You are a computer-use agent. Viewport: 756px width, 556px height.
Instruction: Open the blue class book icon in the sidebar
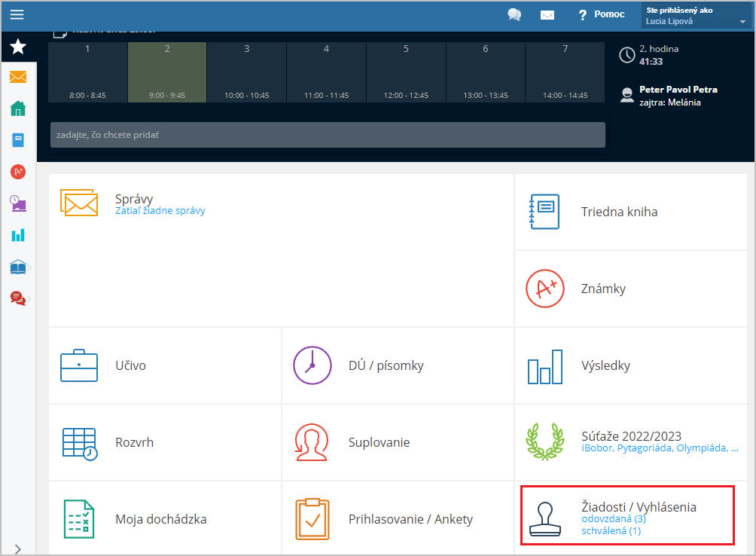coord(18,140)
